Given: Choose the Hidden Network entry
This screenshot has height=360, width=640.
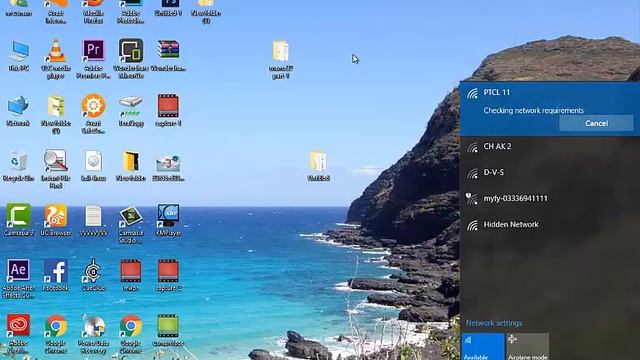Looking at the screenshot, I should click(550, 225).
